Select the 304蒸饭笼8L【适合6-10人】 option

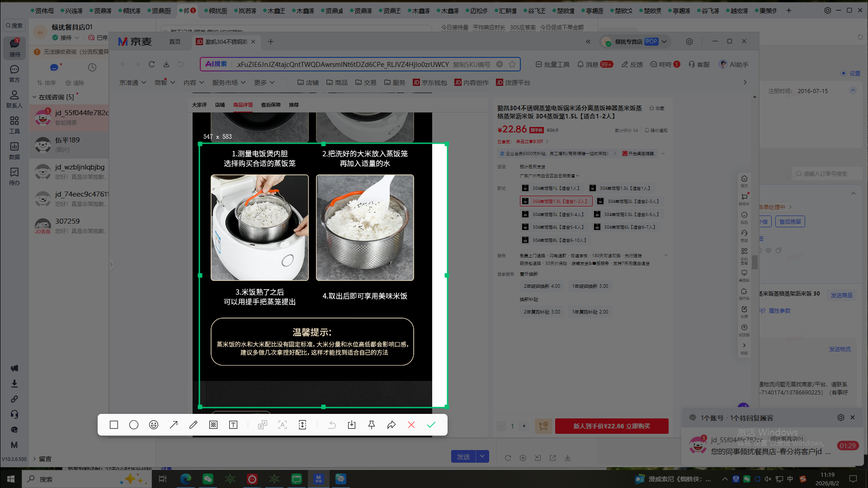click(554, 240)
